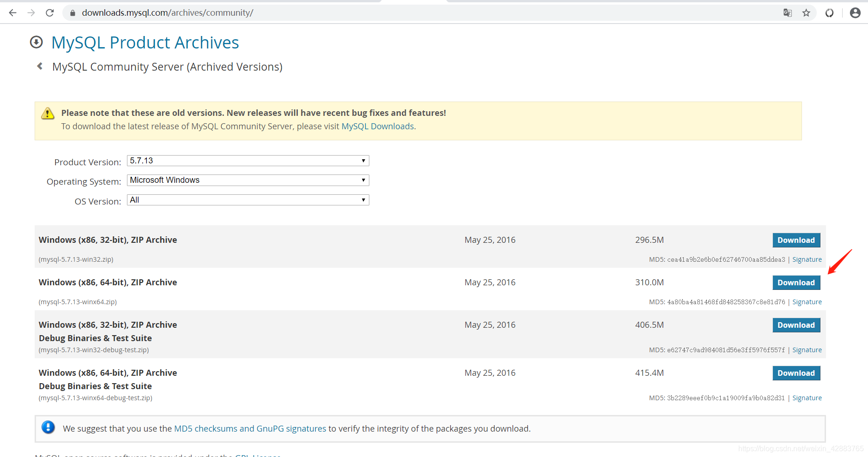Screen dimensions: 868x457
Task: Open the browser profile avatar icon
Action: coord(855,13)
